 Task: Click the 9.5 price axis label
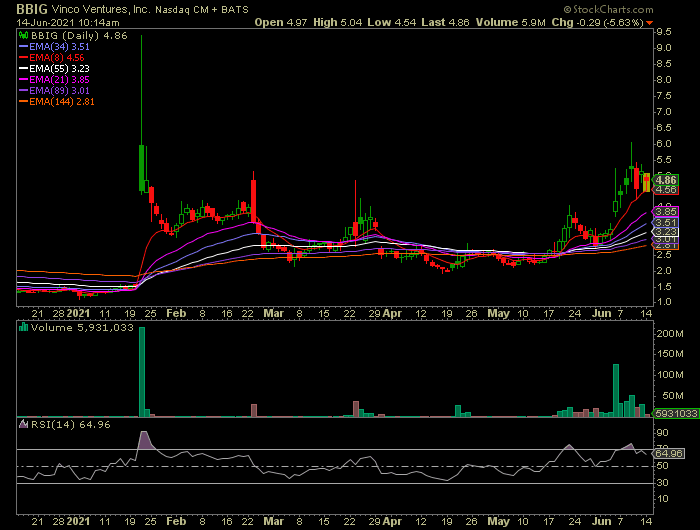coord(664,32)
